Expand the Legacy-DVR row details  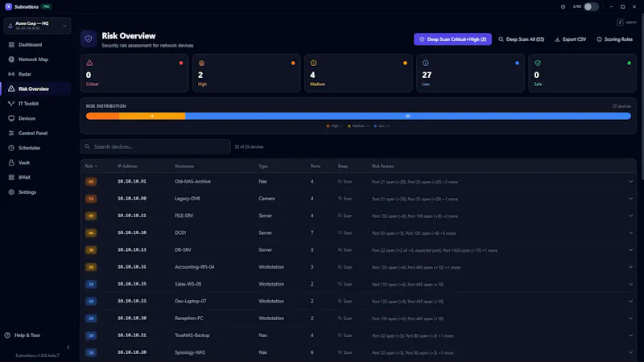[631, 199]
